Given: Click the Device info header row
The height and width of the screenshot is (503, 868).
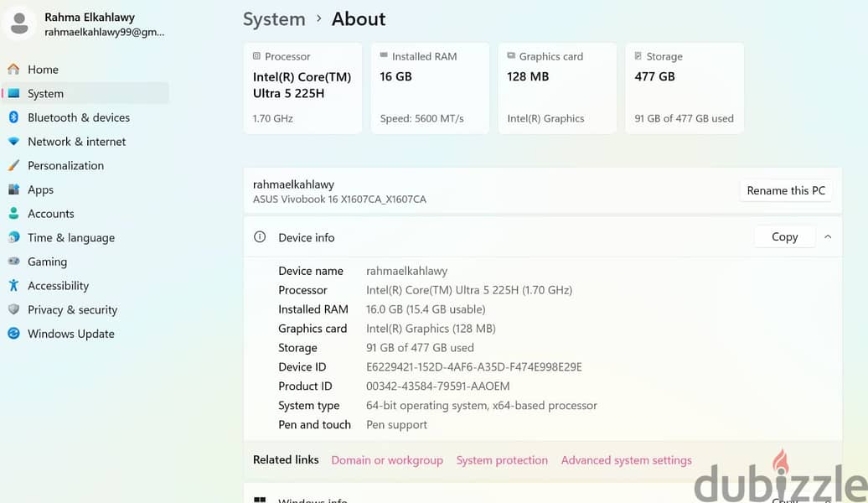Looking at the screenshot, I should click(543, 237).
